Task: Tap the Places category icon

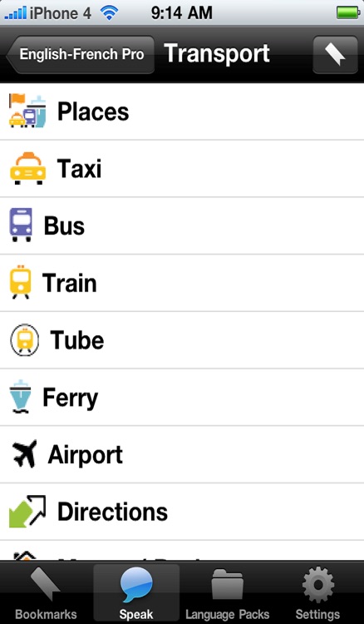Action: (x=27, y=111)
